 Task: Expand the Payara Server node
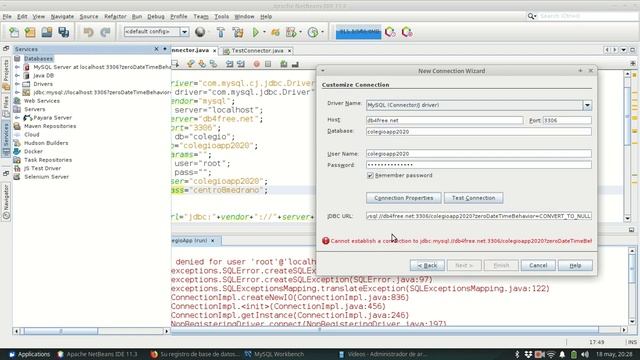[17, 118]
